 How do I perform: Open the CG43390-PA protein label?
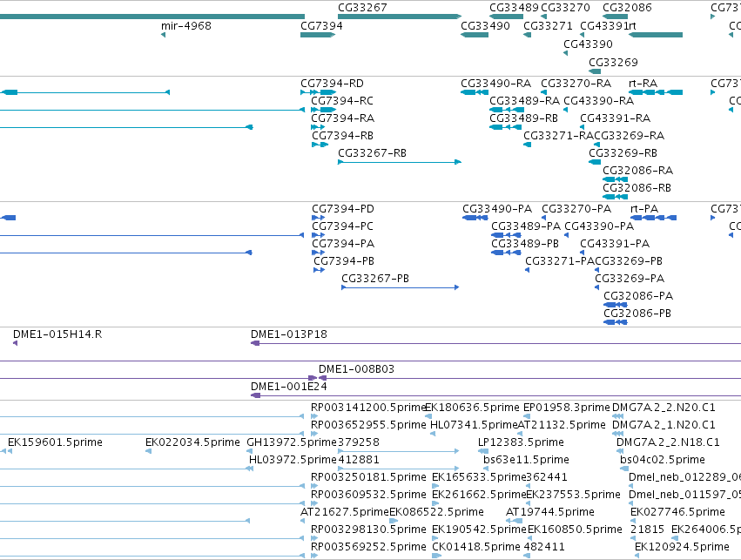599,226
